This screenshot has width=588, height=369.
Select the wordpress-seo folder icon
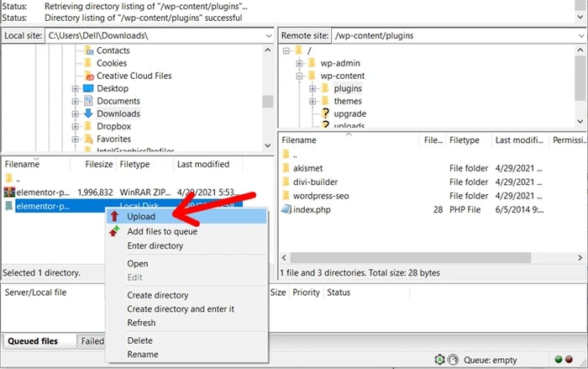(x=286, y=196)
